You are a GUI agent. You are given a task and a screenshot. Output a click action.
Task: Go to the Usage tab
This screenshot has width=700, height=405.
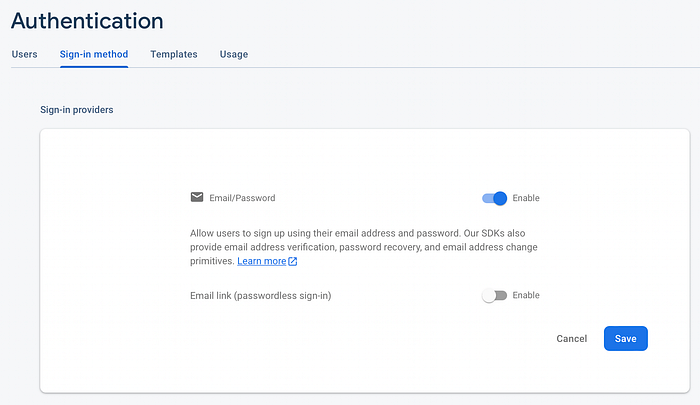[x=234, y=54]
